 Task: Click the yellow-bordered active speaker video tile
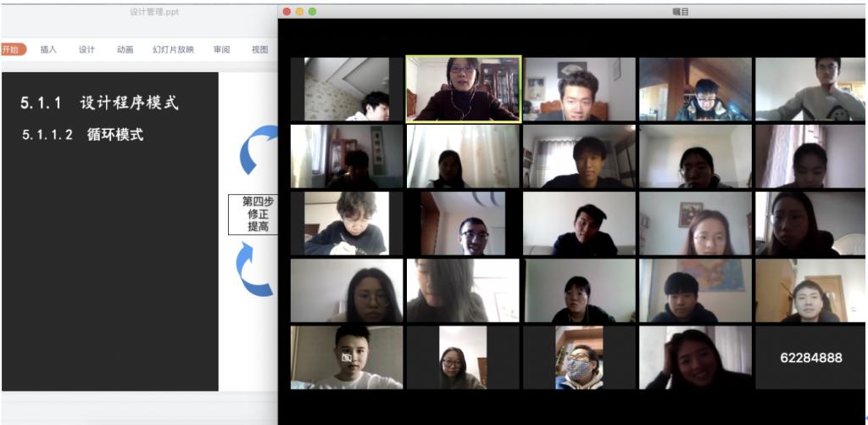click(463, 89)
